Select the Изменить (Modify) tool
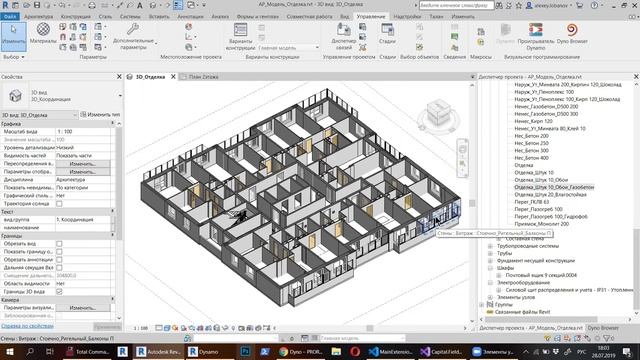 13,37
